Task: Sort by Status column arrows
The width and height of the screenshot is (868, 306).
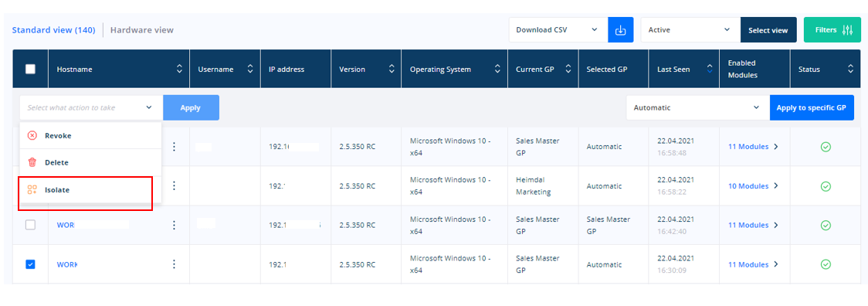Action: tap(850, 70)
